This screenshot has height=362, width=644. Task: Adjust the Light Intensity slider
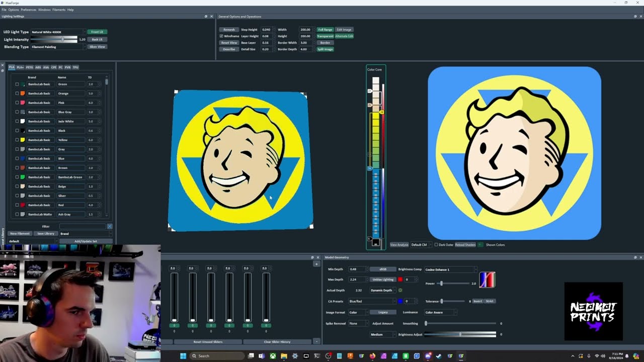click(x=54, y=39)
